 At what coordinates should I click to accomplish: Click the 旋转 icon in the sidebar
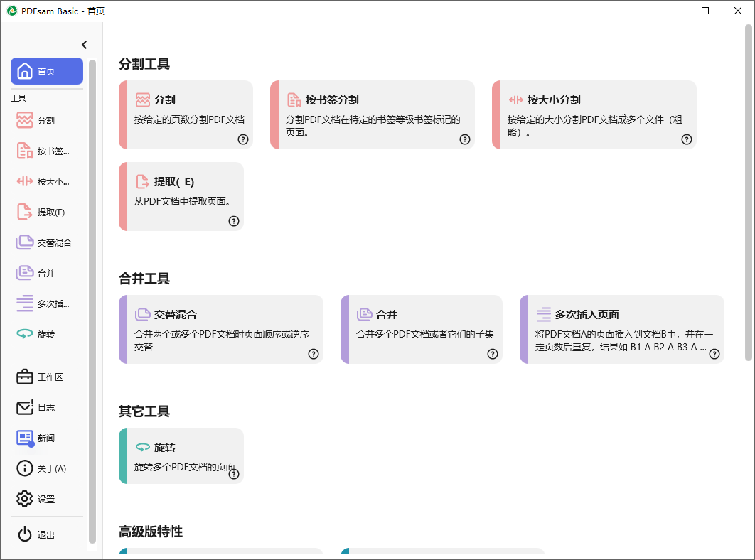pyautogui.click(x=26, y=334)
